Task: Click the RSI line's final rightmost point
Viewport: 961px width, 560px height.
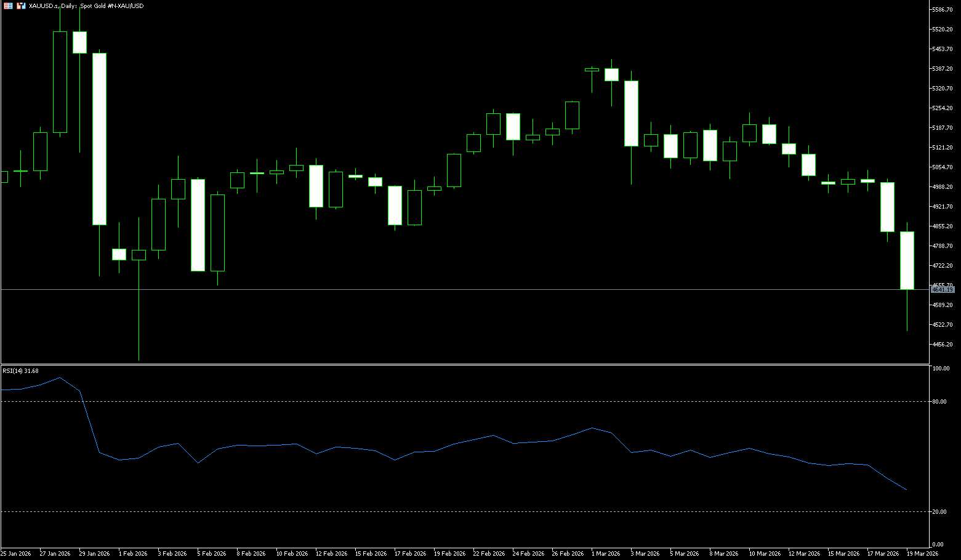Action: coord(906,490)
